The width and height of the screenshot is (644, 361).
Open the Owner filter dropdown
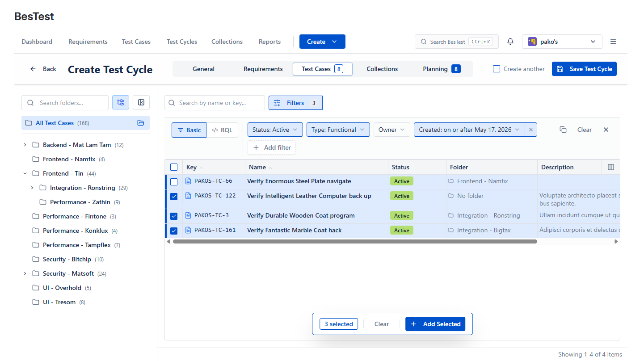coord(392,130)
